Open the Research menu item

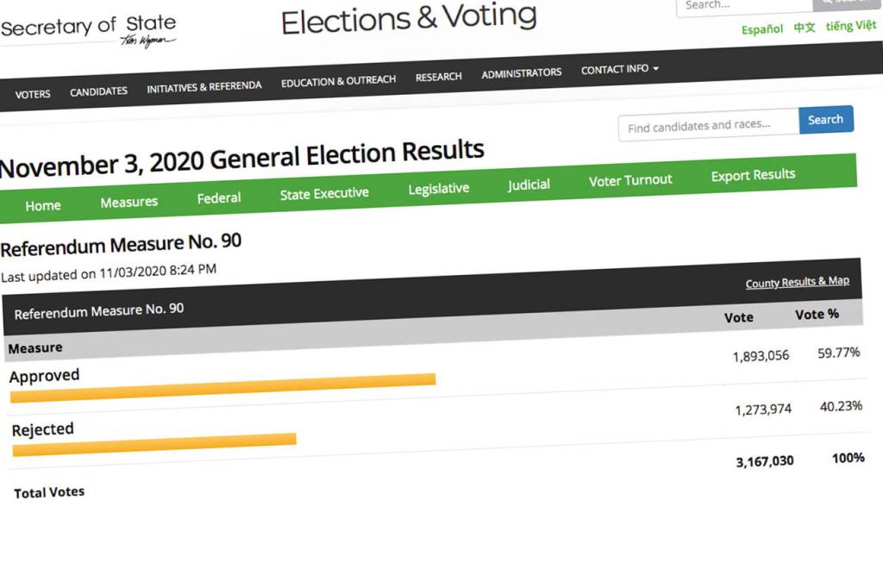click(x=438, y=77)
